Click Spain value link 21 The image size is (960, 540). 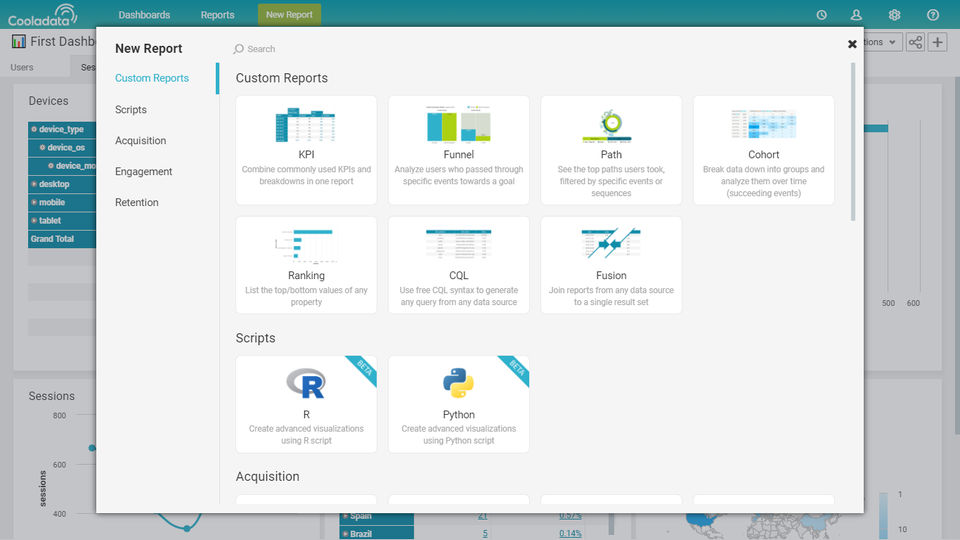[482, 516]
